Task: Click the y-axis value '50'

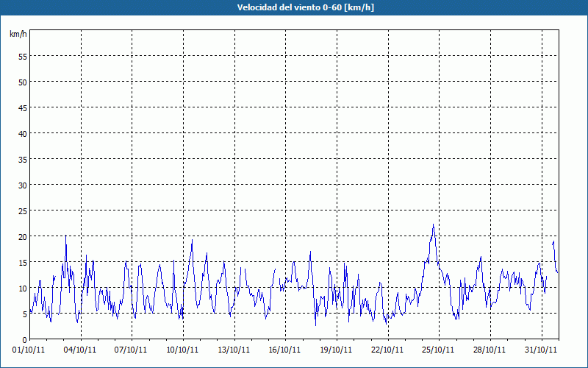Action: pyautogui.click(x=23, y=82)
